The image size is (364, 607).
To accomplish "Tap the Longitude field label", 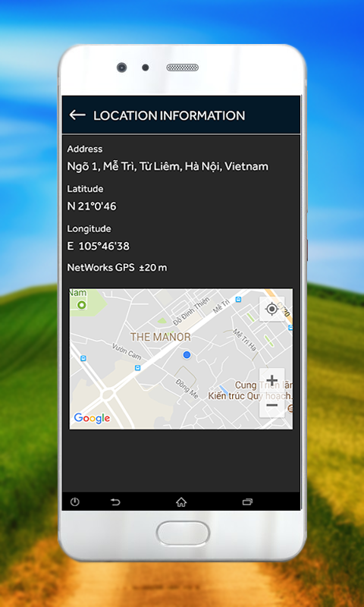I will tap(89, 229).
